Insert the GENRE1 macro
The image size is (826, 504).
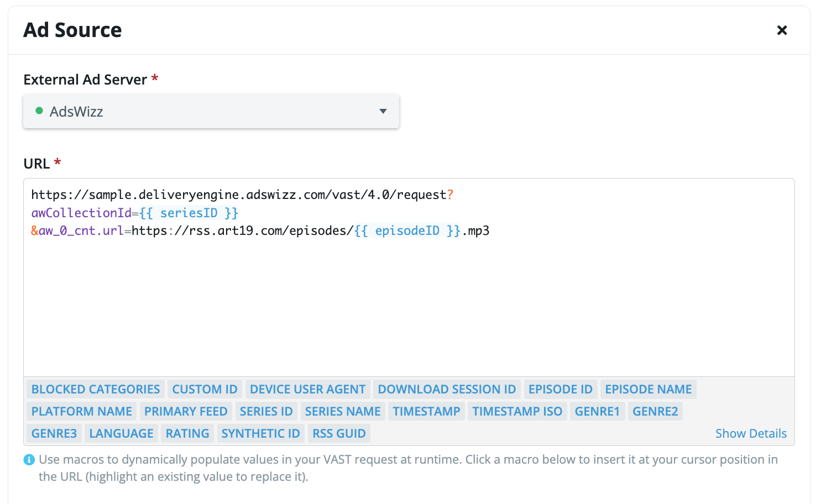tap(597, 411)
